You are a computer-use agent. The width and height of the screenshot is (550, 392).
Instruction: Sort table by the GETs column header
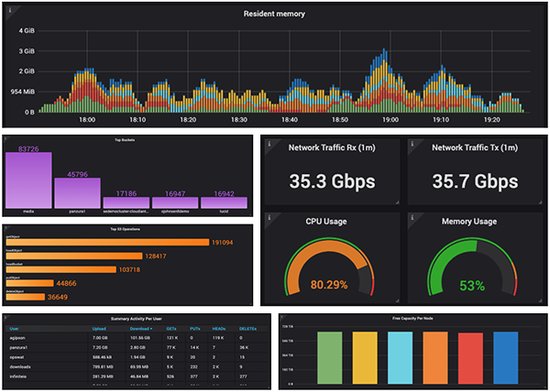click(x=171, y=329)
